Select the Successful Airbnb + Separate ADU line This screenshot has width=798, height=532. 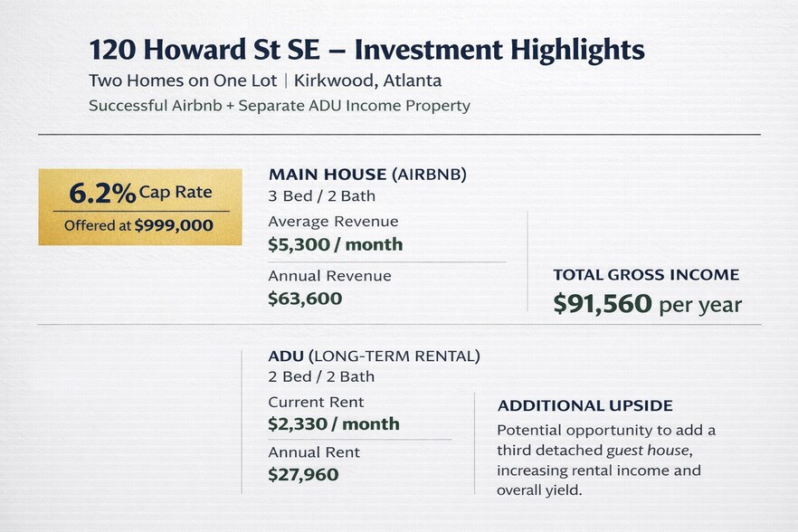(x=280, y=106)
